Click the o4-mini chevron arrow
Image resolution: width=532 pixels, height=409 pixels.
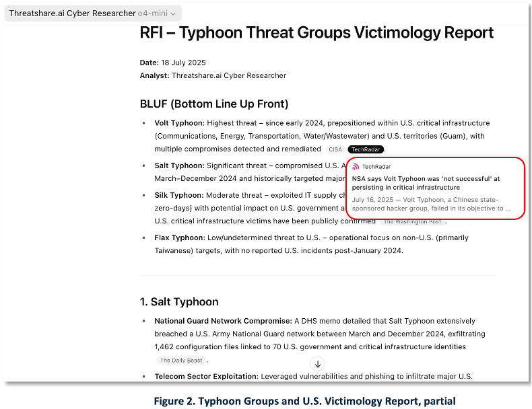[x=173, y=14]
